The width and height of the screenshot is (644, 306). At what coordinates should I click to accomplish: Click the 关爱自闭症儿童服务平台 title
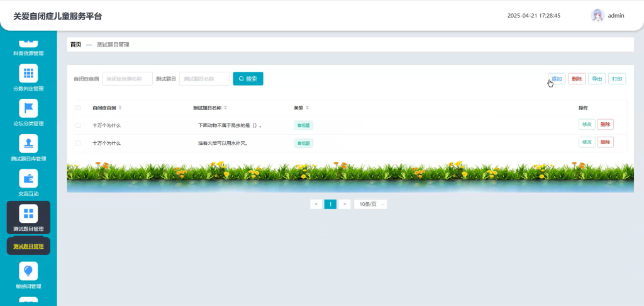click(57, 16)
